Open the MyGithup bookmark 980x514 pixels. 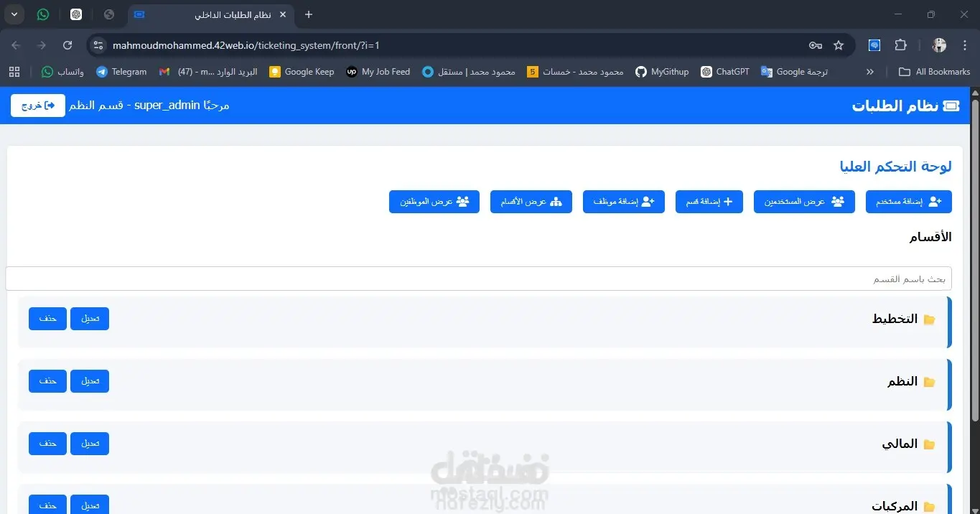click(x=662, y=72)
